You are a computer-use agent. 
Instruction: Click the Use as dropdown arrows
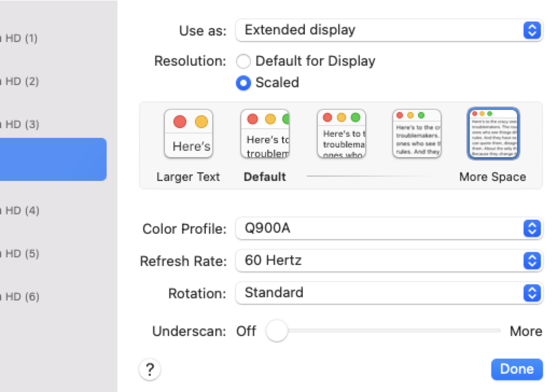pos(532,30)
